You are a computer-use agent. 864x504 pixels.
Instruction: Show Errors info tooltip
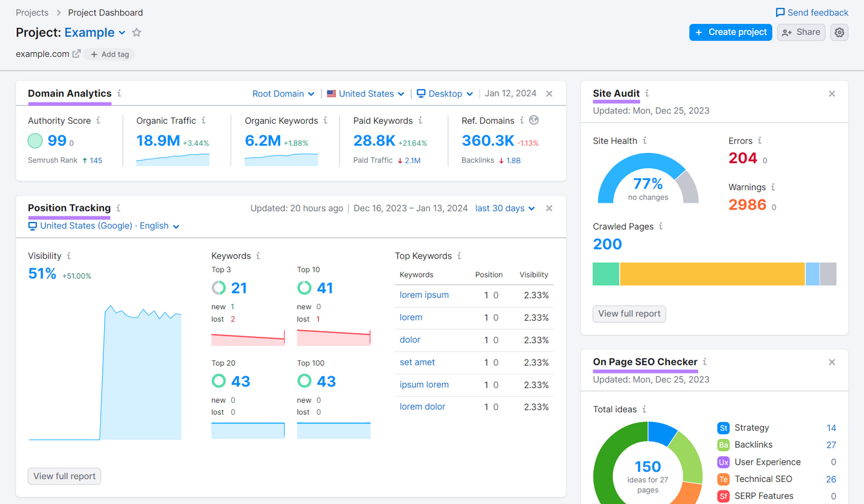760,141
